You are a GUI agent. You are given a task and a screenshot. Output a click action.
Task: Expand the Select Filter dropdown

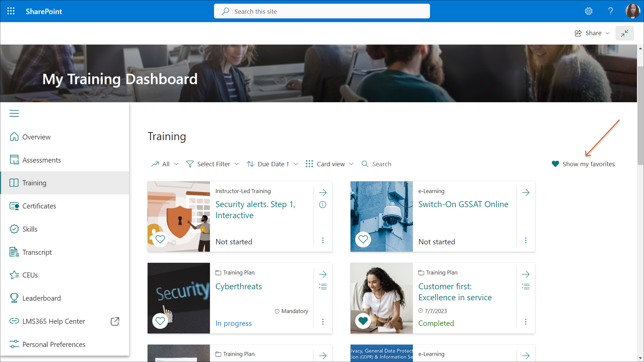213,164
